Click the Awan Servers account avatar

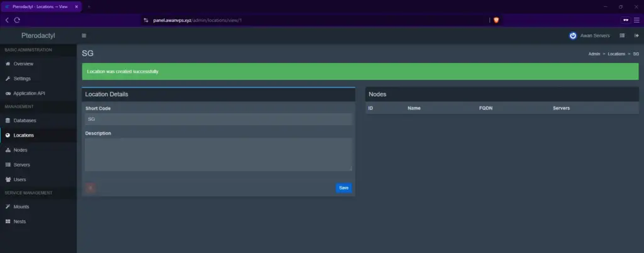click(x=572, y=36)
